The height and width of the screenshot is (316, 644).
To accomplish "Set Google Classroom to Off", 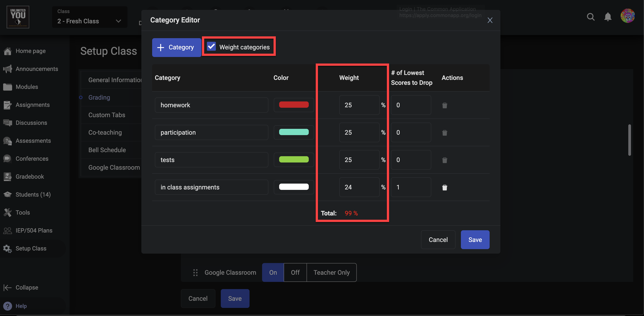I will pos(295,272).
